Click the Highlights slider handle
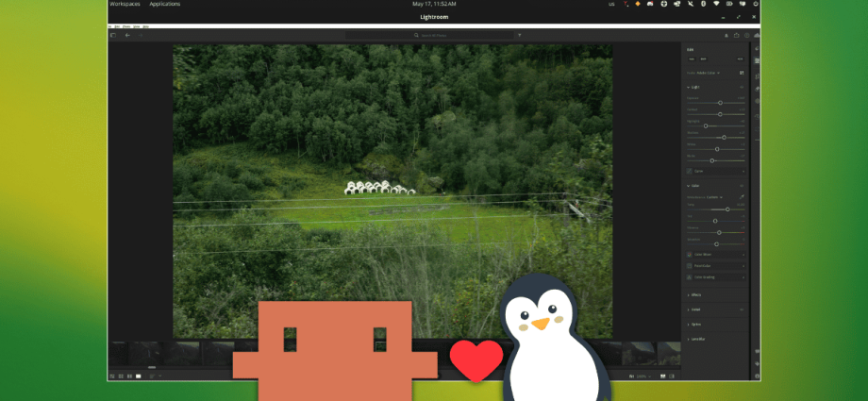The height and width of the screenshot is (401, 868). pos(706,125)
